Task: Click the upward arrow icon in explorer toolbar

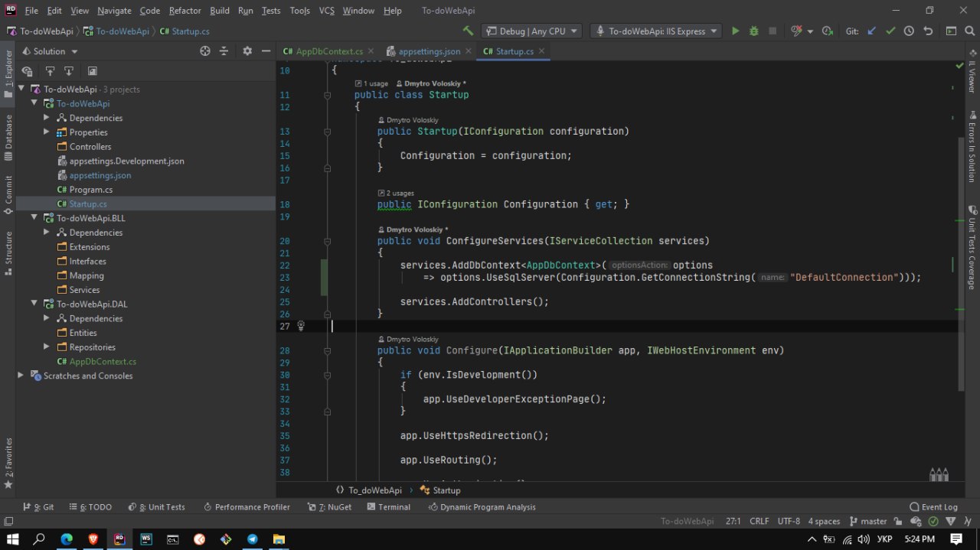Action: 50,71
